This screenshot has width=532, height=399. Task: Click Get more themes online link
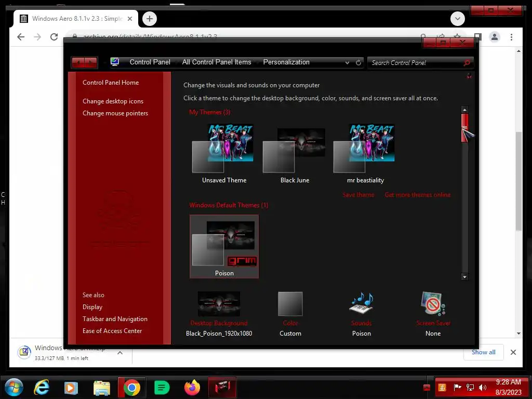pyautogui.click(x=418, y=195)
